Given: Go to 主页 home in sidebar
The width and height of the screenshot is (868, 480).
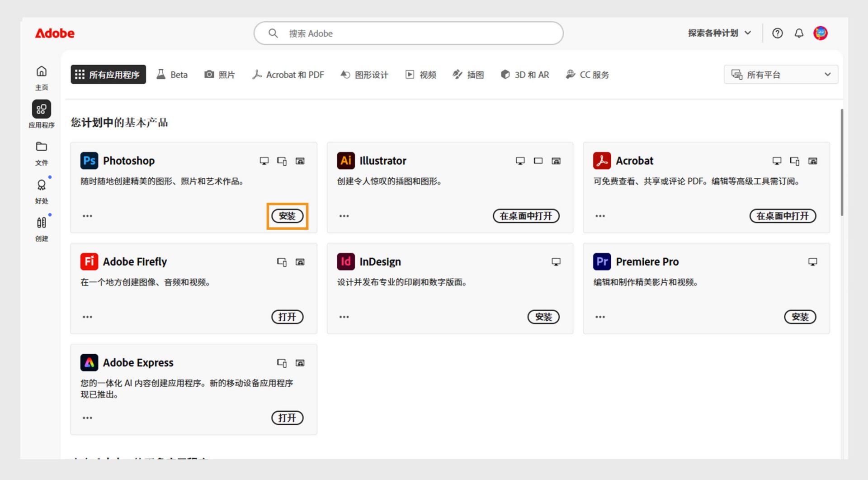Looking at the screenshot, I should point(42,78).
